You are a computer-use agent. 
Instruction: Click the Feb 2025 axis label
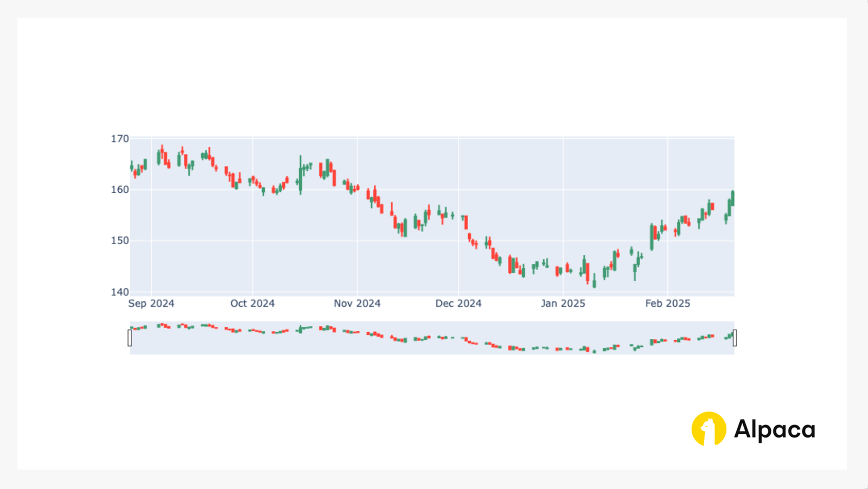click(668, 304)
